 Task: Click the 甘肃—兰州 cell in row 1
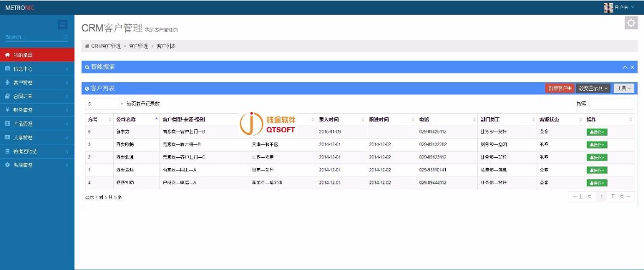pos(263,170)
